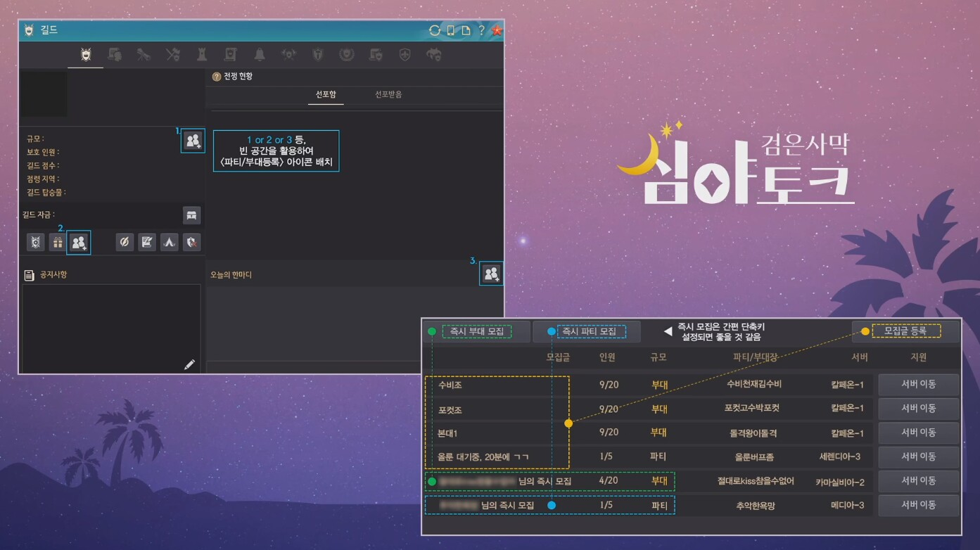Image resolution: width=980 pixels, height=550 pixels.
Task: Click the 즉시 부대 모집 button
Action: [476, 331]
